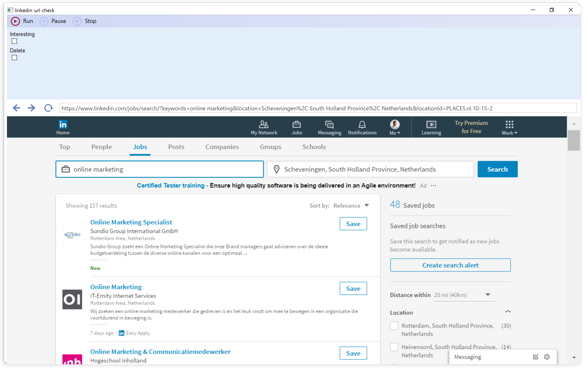
Task: Check the Delete checkbox
Action: click(x=14, y=58)
